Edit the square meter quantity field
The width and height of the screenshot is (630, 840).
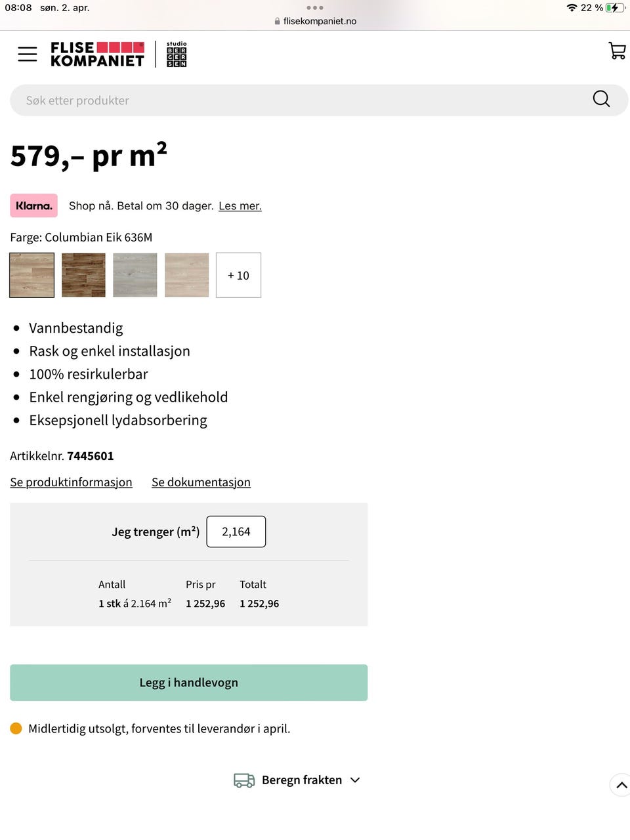236,532
